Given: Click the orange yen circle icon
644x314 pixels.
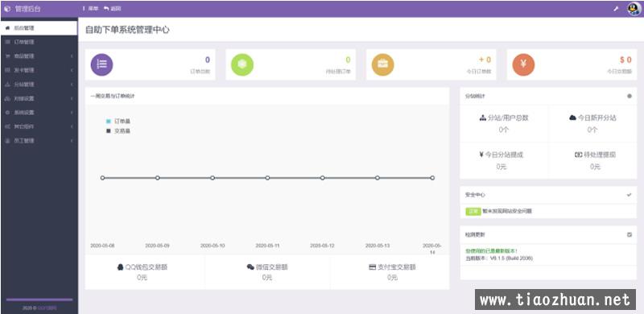Looking at the screenshot, I should click(x=523, y=64).
